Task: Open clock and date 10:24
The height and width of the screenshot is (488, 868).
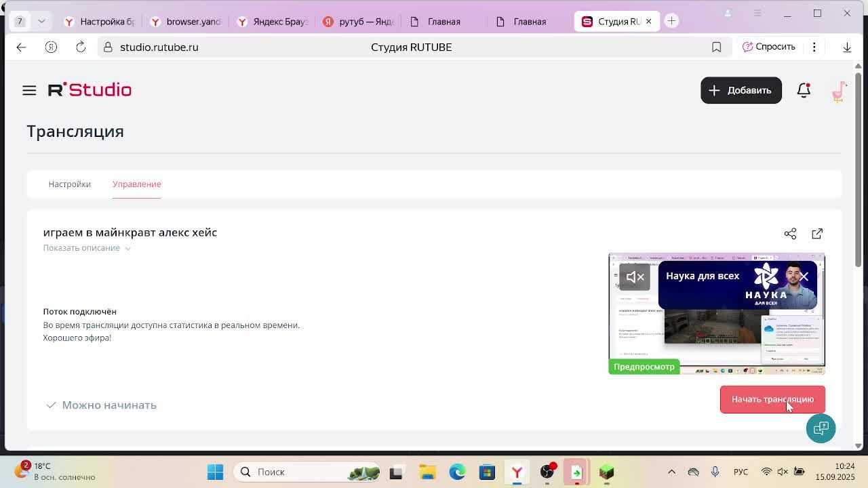Action: (835, 472)
